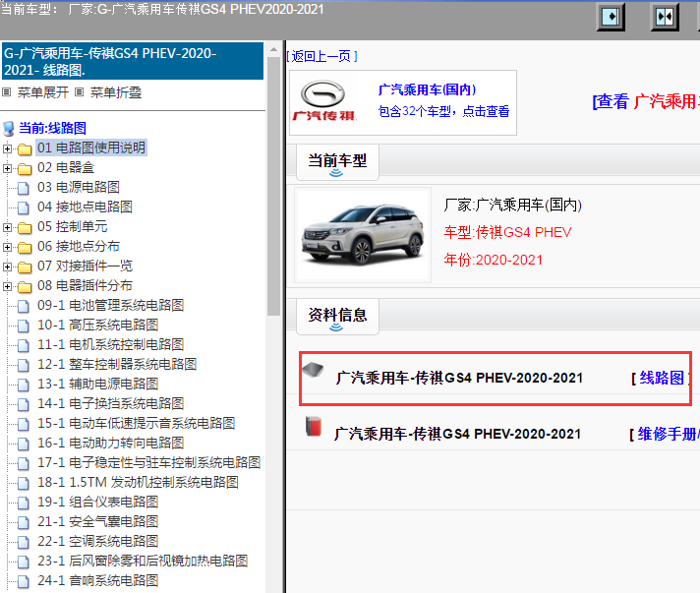Click the 广汽传祺 brand logo
This screenshot has height=593, width=700.
[323, 101]
